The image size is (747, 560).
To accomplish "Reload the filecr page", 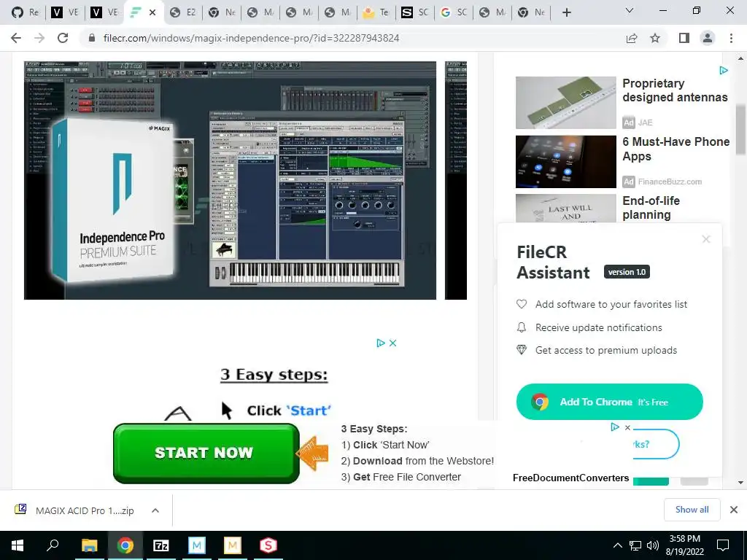I will [x=63, y=38].
